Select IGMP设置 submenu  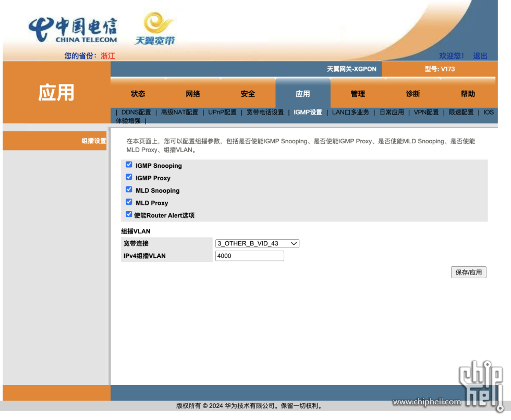308,113
